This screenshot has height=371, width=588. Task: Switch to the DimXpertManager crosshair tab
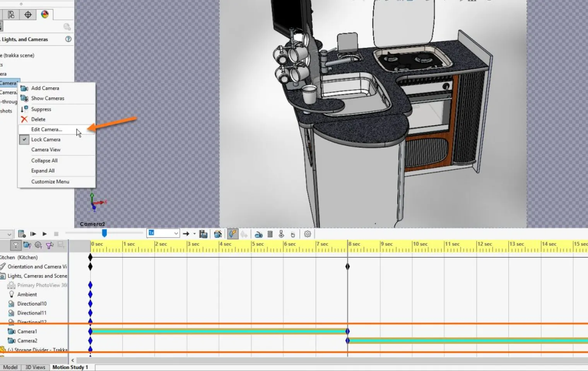(x=28, y=15)
